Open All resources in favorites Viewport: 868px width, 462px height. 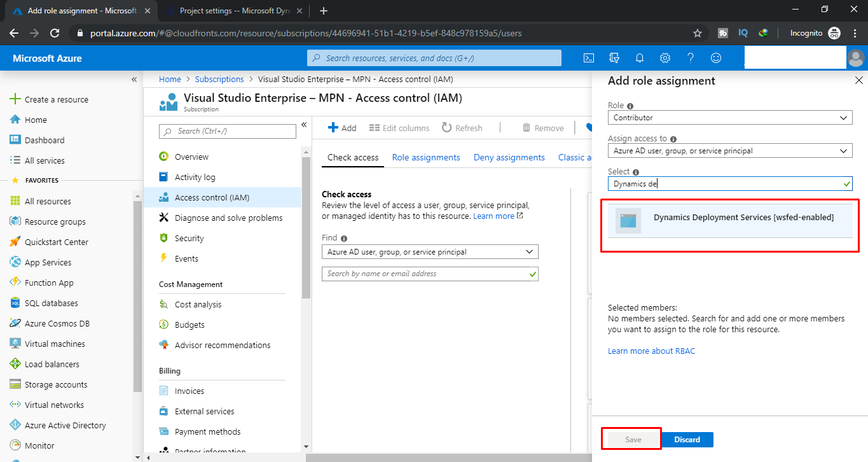point(48,201)
